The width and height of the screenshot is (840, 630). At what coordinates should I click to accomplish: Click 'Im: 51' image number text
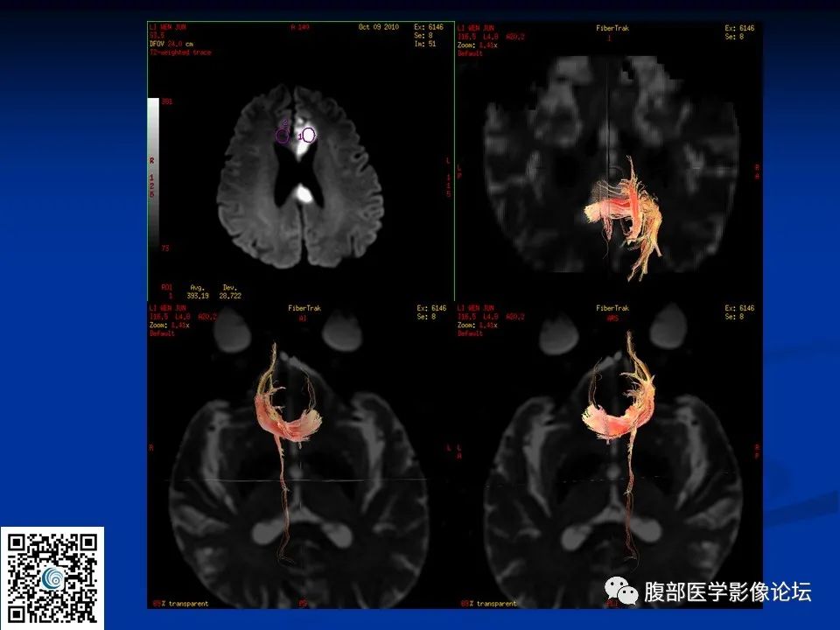click(424, 44)
